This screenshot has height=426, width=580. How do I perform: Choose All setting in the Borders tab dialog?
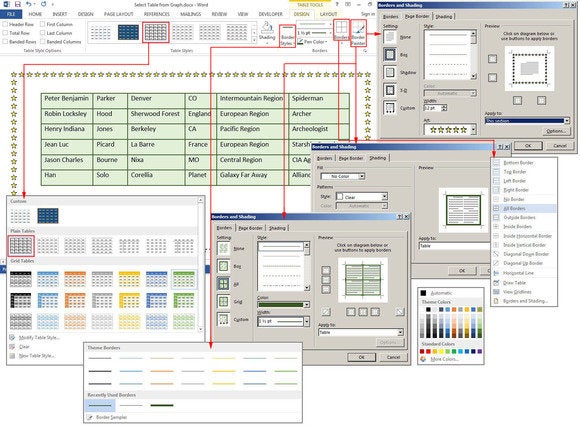[x=223, y=284]
